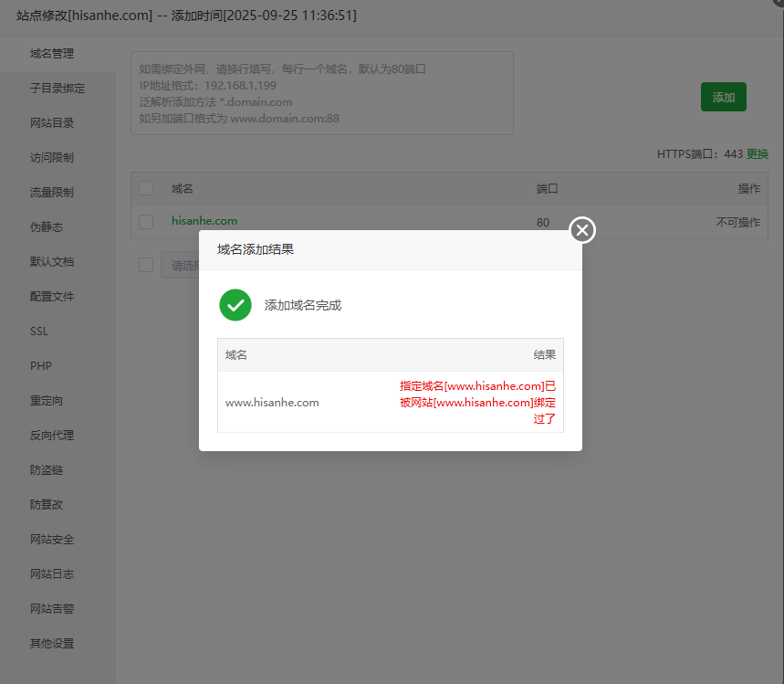Check the select-all checkbox in domain table header

click(x=146, y=187)
